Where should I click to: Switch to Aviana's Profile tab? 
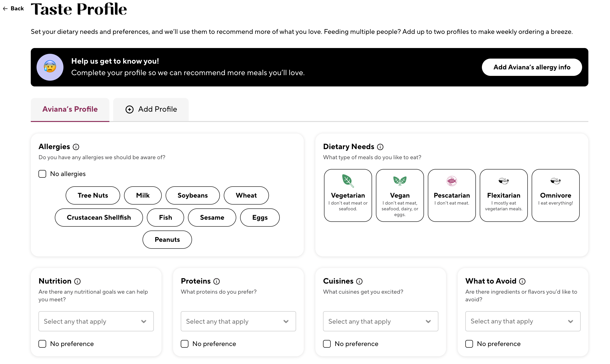(70, 109)
